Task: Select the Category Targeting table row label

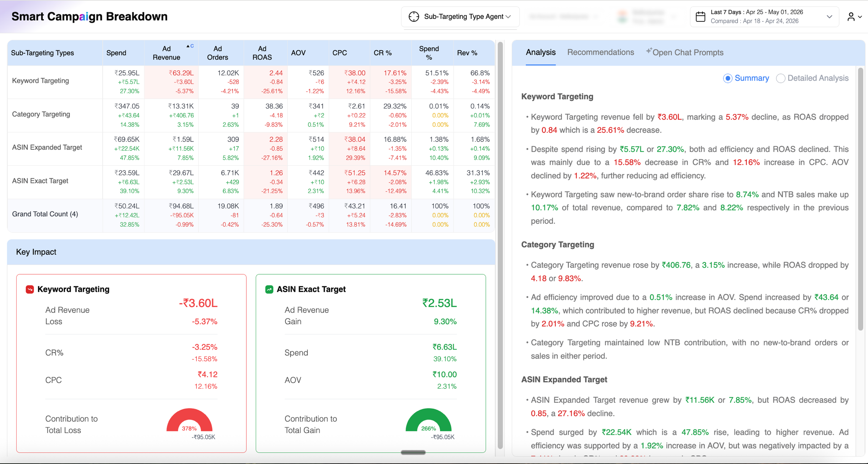Action: coord(41,114)
